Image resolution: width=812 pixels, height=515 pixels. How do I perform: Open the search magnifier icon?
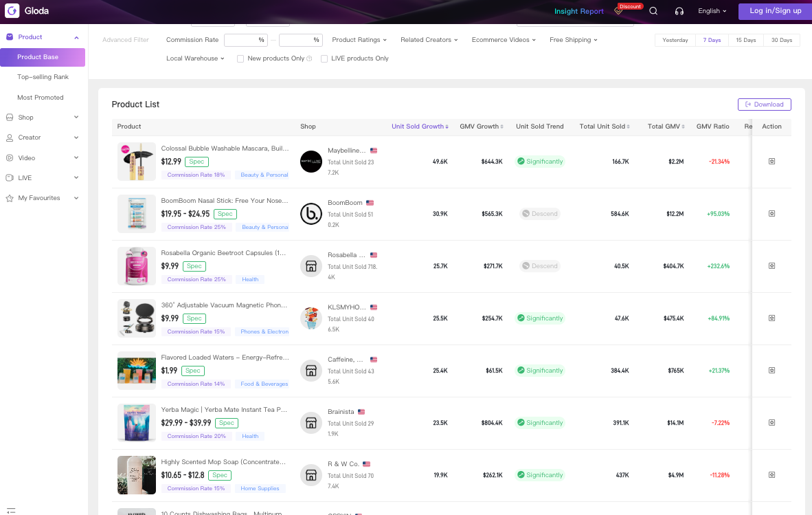pyautogui.click(x=653, y=11)
